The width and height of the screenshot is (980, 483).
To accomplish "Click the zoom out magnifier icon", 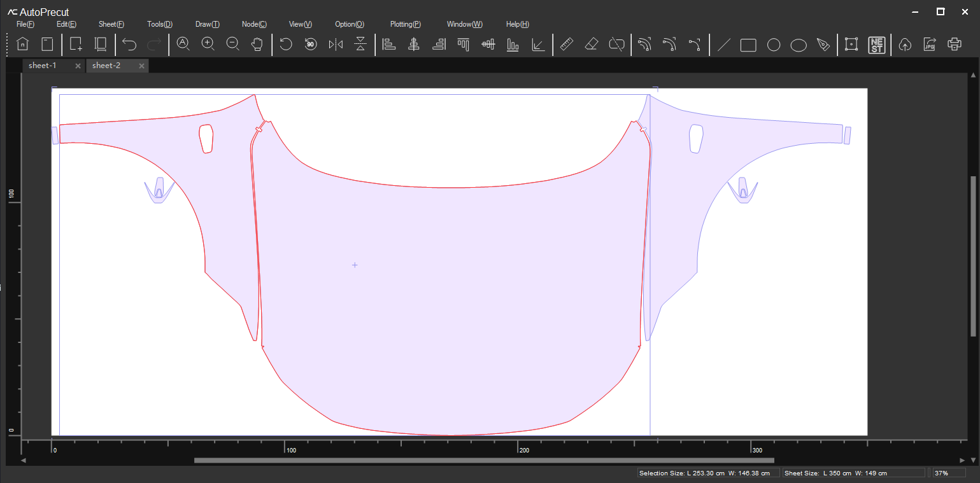I will [x=233, y=44].
